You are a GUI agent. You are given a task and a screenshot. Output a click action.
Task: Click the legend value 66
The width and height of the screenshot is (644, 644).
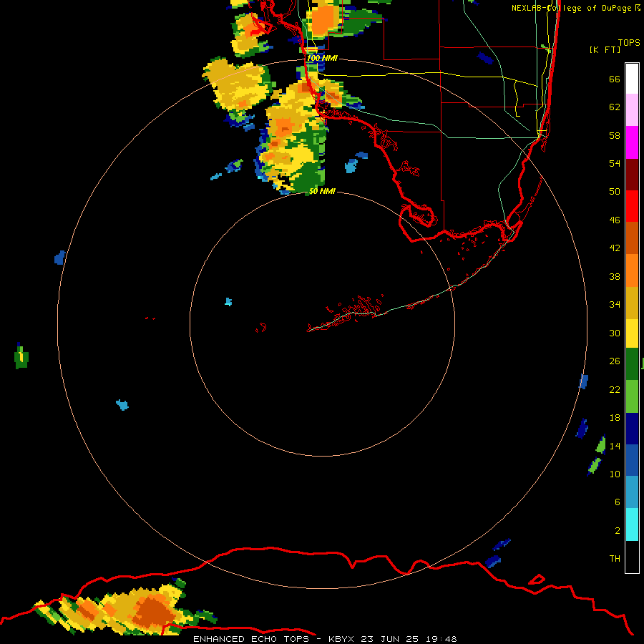pyautogui.click(x=615, y=79)
